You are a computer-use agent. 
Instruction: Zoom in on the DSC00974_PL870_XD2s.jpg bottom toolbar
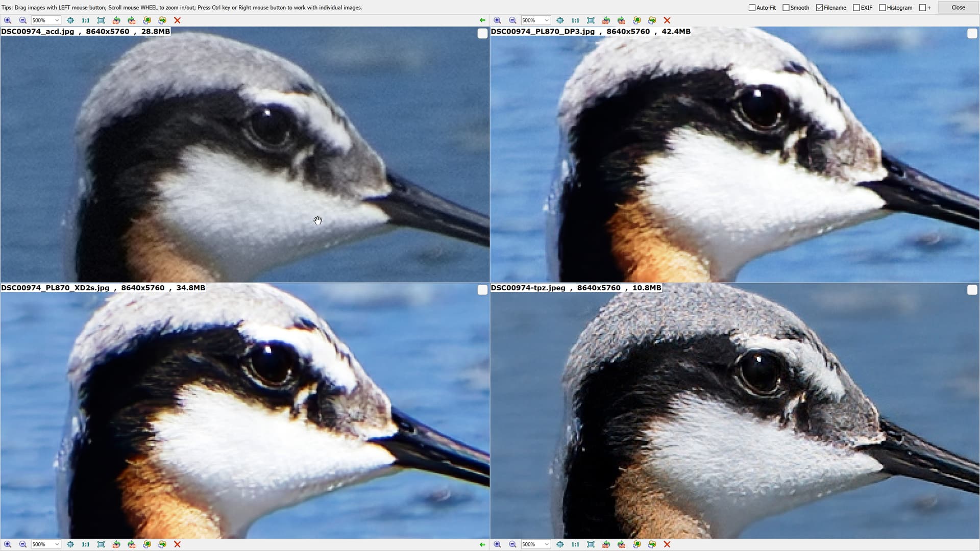click(x=8, y=544)
